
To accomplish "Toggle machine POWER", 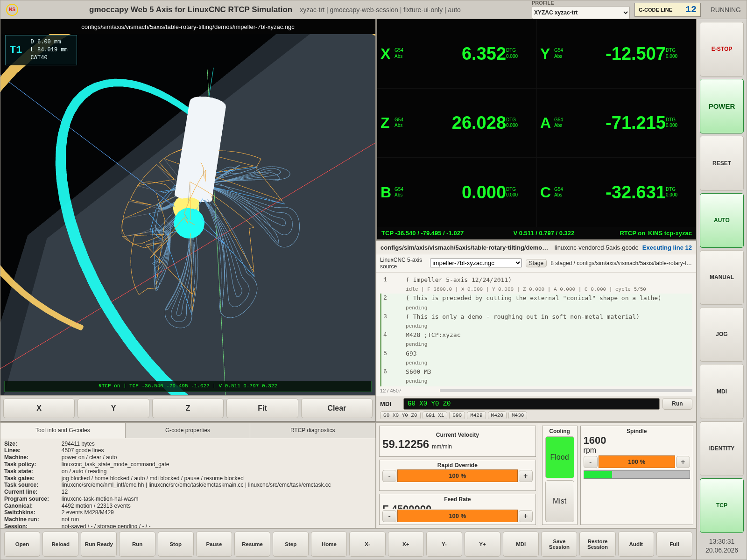I will [721, 106].
